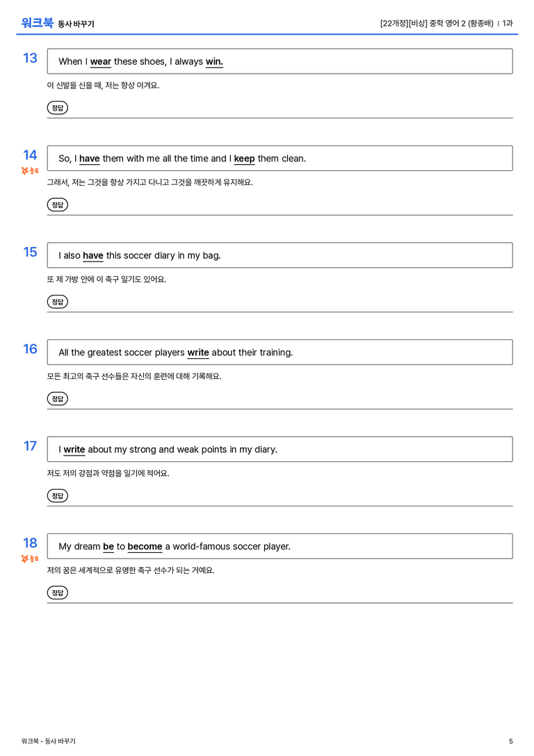
Task: Click the underlined word 'be' in question 18
Action: click(x=108, y=546)
